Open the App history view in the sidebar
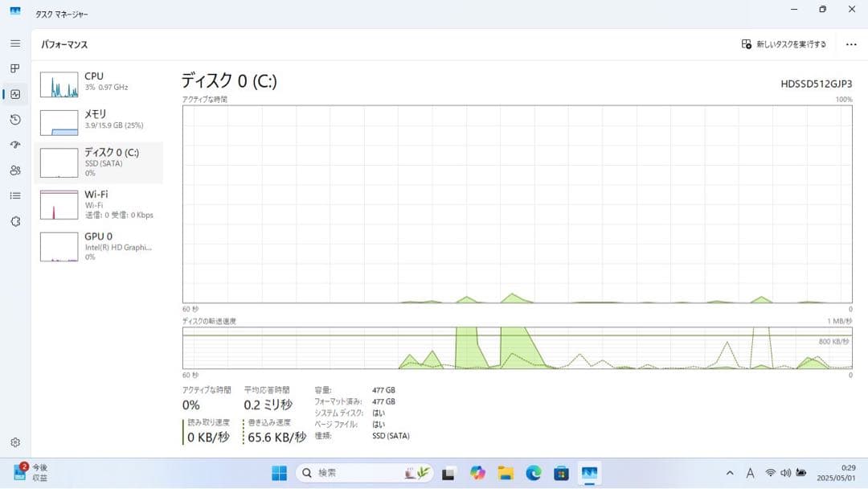Screen dimensions: 868x489 (14, 119)
